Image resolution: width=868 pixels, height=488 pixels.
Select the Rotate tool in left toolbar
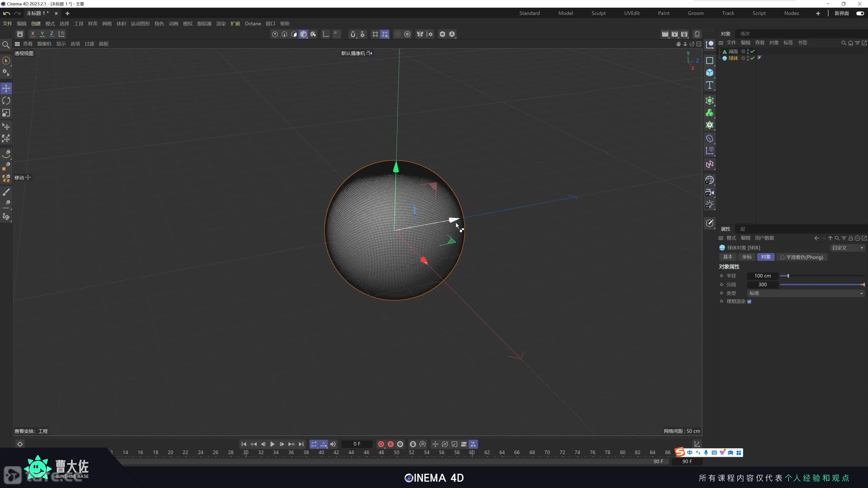[x=6, y=101]
